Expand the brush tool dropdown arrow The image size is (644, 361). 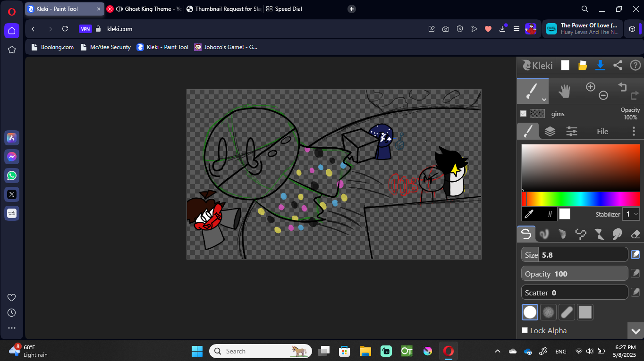pos(544,100)
